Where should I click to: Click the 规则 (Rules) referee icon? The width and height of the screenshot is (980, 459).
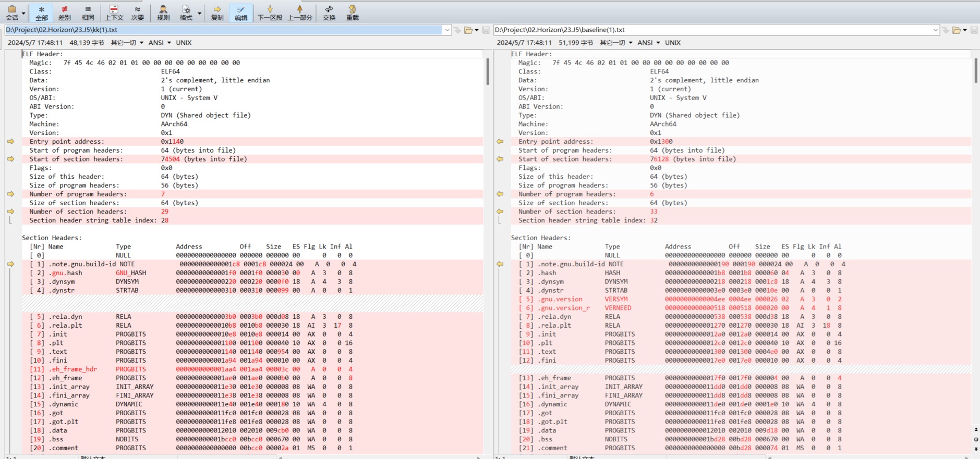pos(163,13)
